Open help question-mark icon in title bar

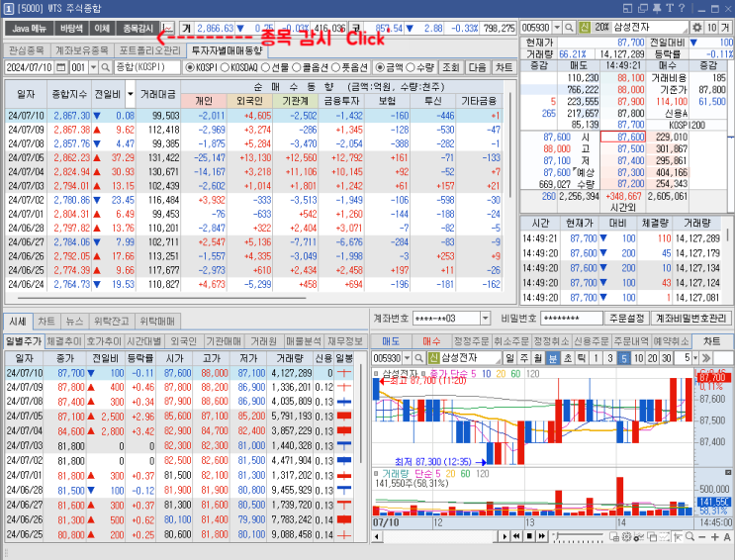tap(682, 8)
